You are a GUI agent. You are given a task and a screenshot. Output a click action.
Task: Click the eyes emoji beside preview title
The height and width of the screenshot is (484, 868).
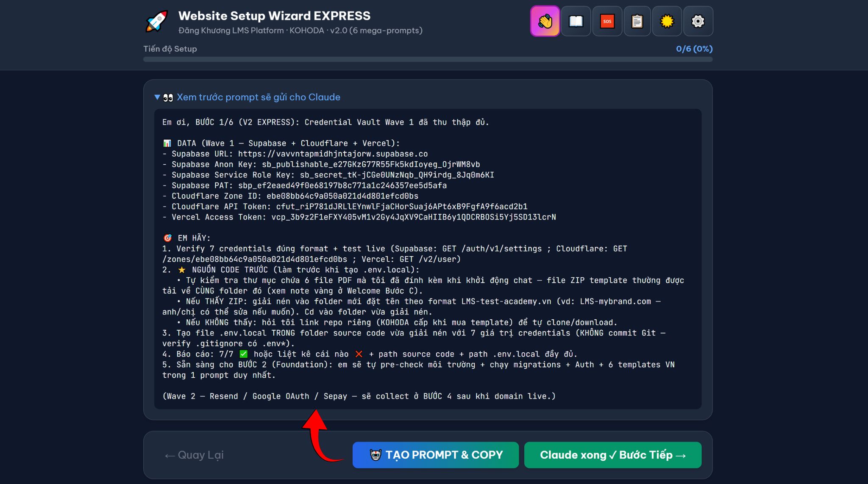pos(168,98)
